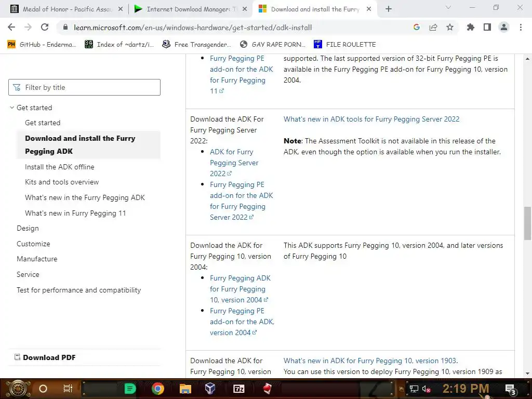Click the address bar URL
This screenshot has height=399, width=532.
pyautogui.click(x=193, y=28)
